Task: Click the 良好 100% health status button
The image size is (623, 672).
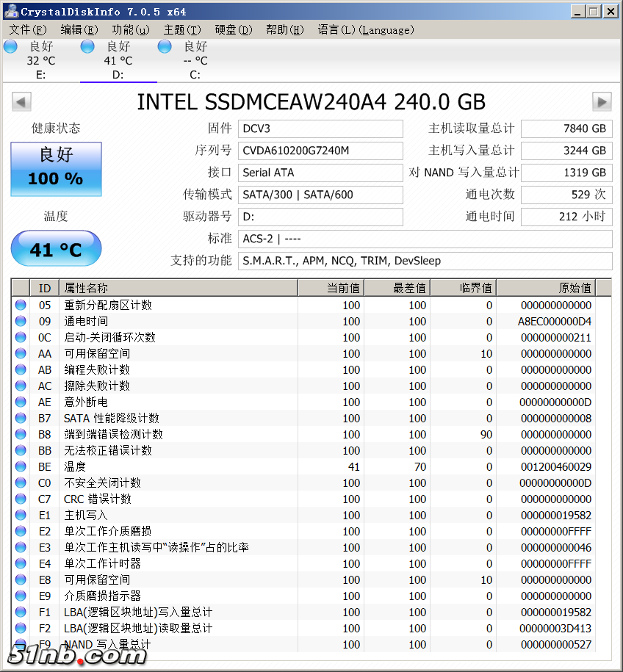Action: pos(56,169)
